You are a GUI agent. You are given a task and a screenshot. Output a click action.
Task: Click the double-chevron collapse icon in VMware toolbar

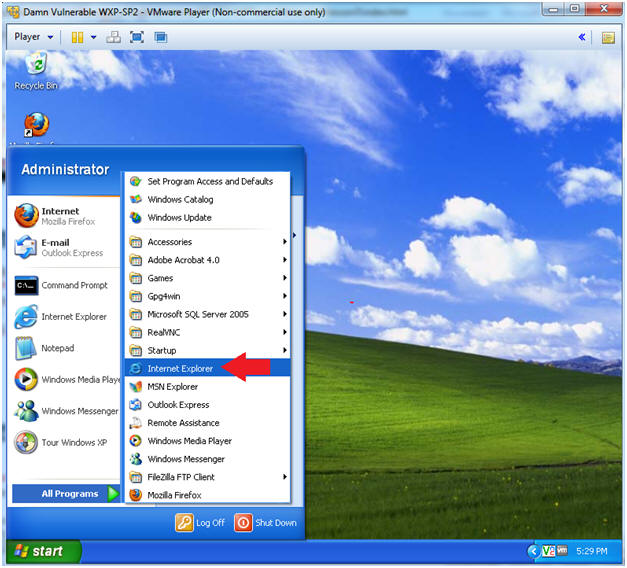tap(582, 37)
